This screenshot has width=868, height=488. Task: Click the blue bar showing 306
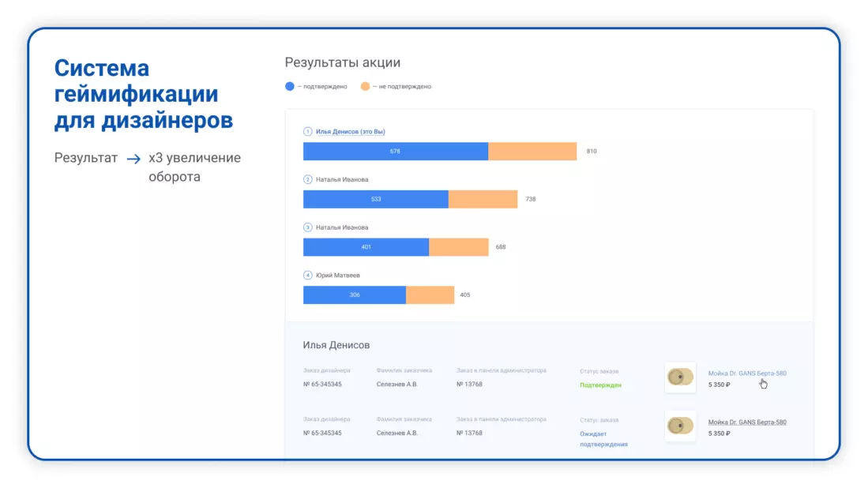pos(355,295)
